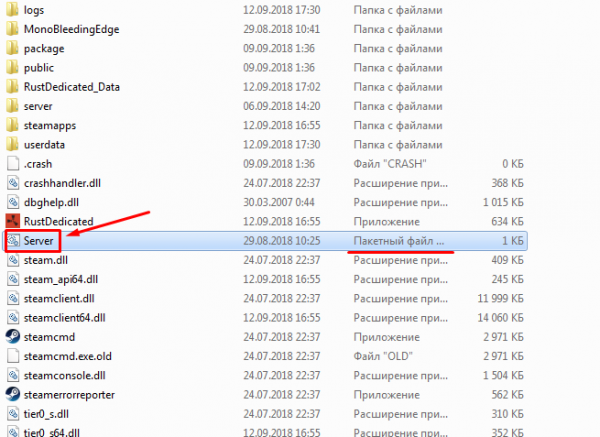This screenshot has height=437, width=600.
Task: Click the userdata folder name
Action: point(44,145)
